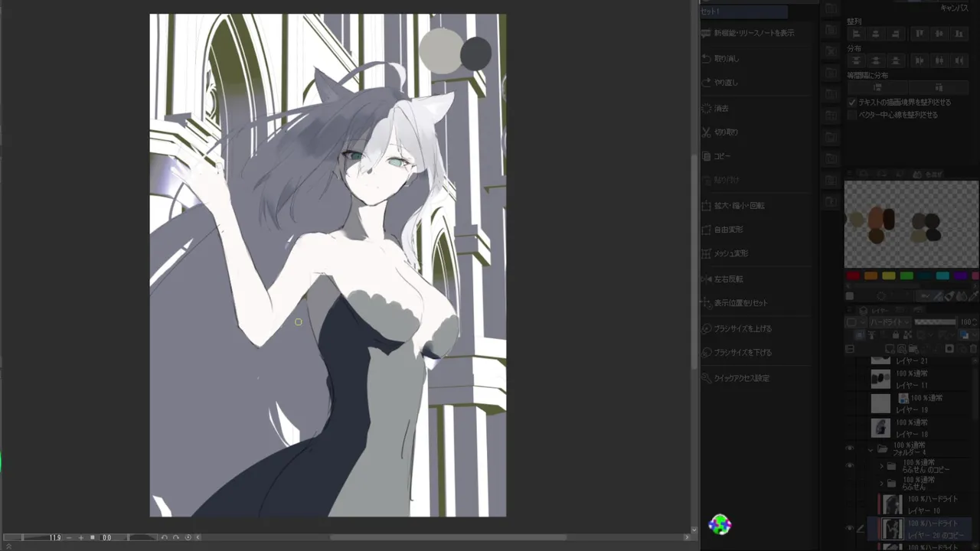980x551 pixels.
Task: Click the zoom out minus icon
Action: pyautogui.click(x=70, y=538)
